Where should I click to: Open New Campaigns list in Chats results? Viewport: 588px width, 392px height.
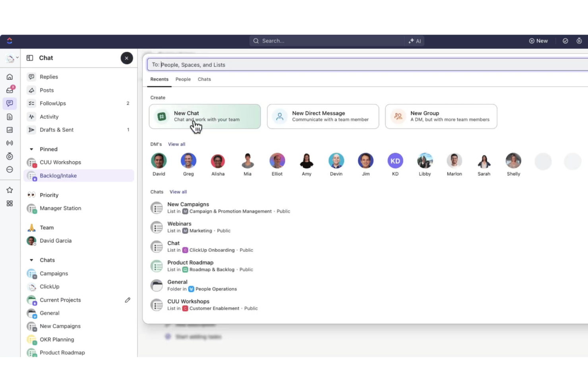click(x=220, y=208)
